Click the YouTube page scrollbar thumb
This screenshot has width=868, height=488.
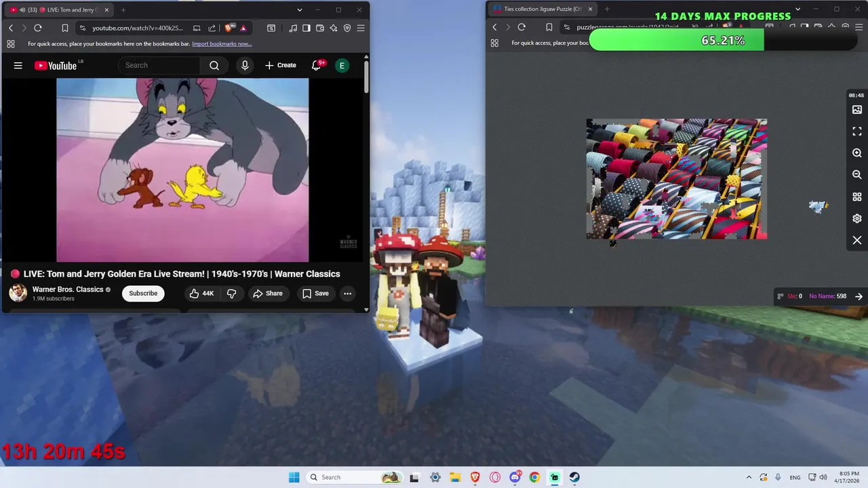[366, 77]
